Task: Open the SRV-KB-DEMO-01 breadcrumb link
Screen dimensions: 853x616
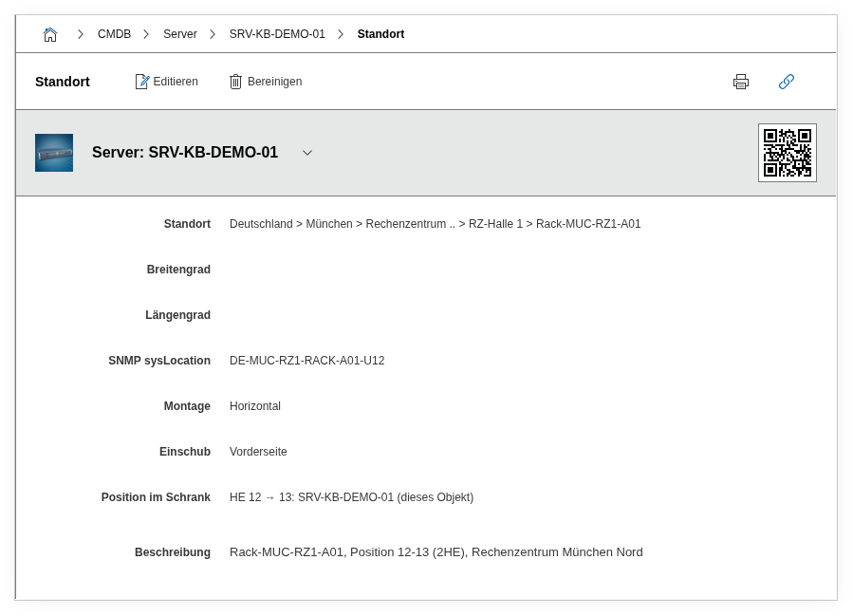Action: pyautogui.click(x=277, y=34)
